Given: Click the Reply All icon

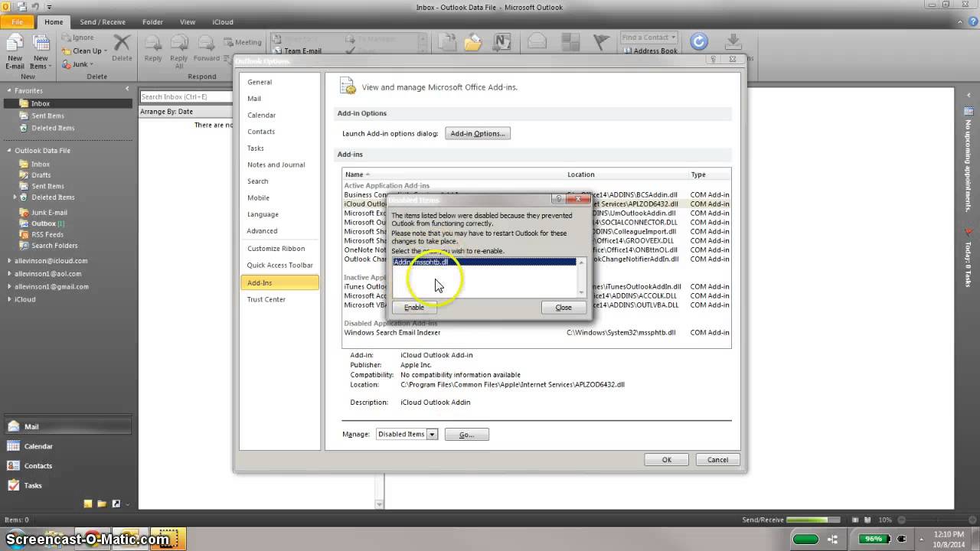Looking at the screenshot, I should click(x=179, y=43).
